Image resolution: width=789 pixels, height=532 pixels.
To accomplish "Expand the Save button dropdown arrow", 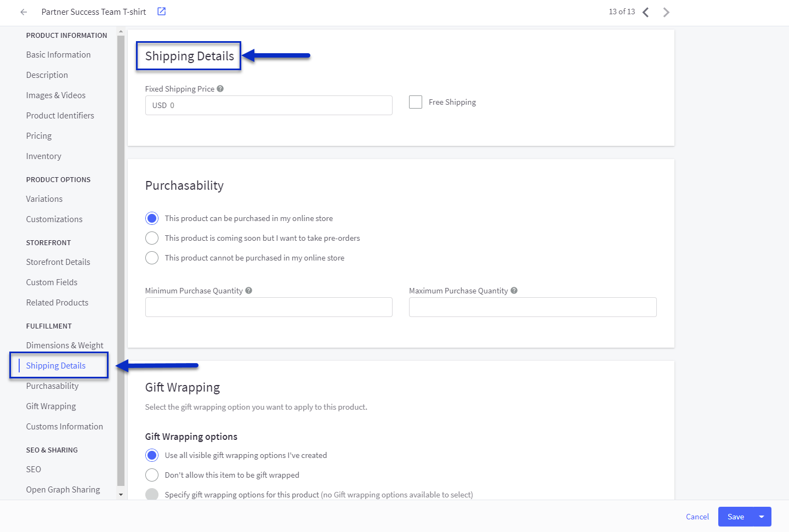I will (x=762, y=517).
